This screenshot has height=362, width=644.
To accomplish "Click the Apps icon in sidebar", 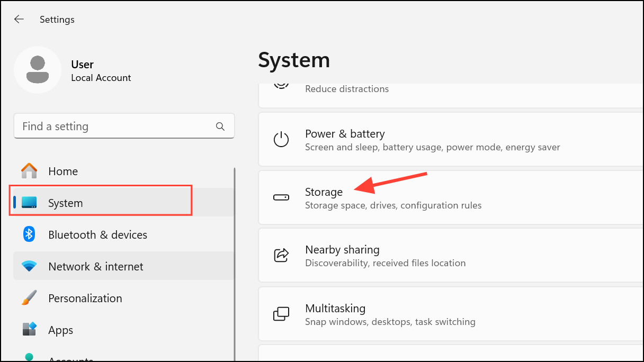I will 29,330.
